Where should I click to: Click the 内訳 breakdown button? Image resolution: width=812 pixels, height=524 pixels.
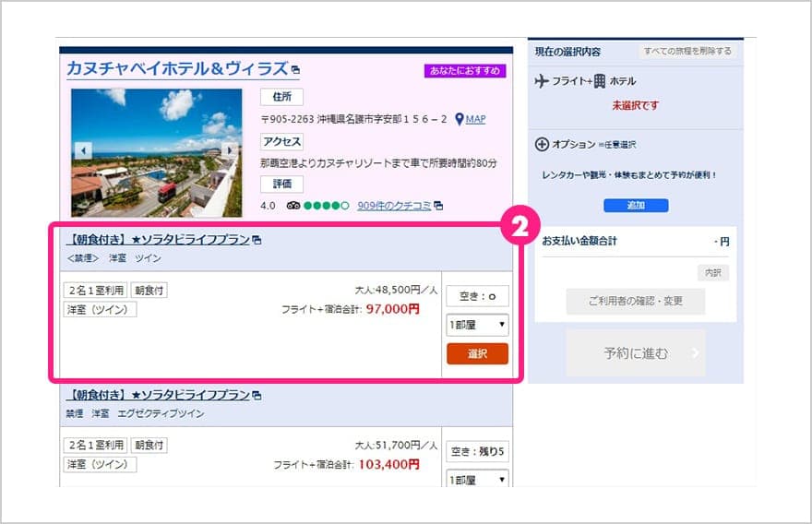click(x=712, y=272)
